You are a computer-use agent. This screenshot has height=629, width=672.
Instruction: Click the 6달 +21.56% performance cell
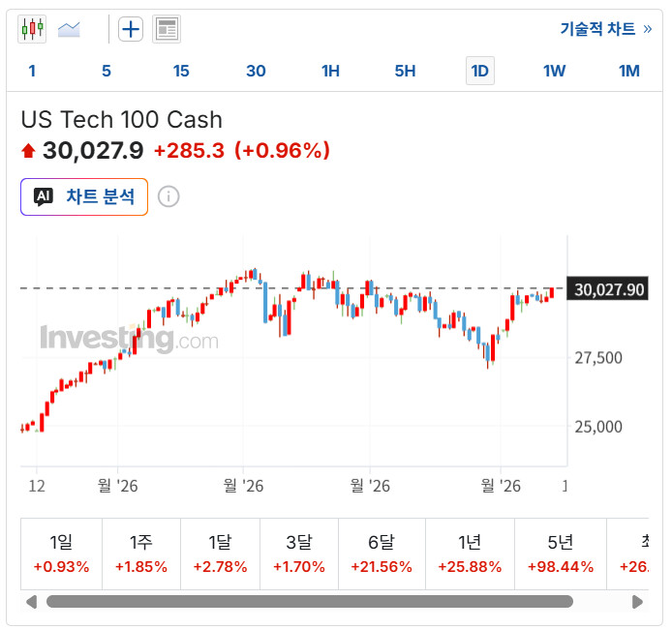click(382, 554)
